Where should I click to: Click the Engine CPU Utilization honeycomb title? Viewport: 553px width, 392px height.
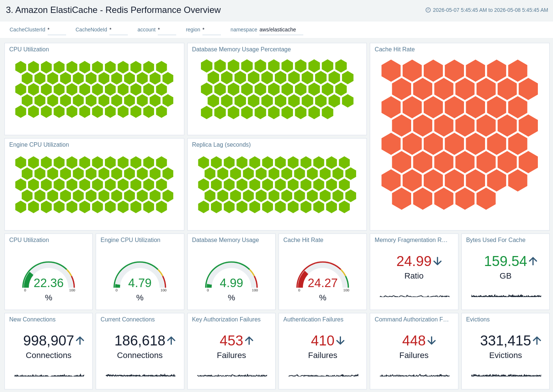tap(39, 144)
